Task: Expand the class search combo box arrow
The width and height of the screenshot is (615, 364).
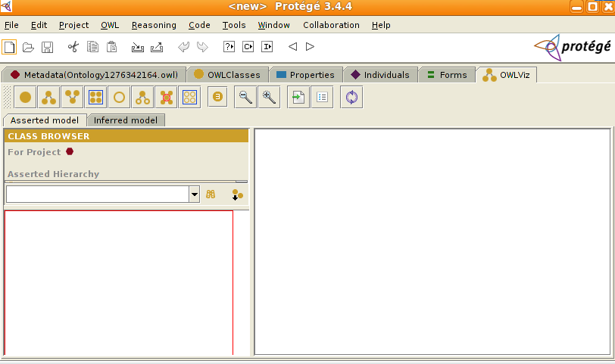Action: tap(195, 194)
